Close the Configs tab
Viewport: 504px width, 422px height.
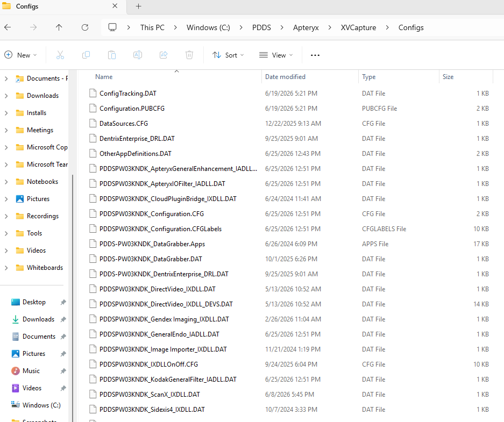point(115,6)
